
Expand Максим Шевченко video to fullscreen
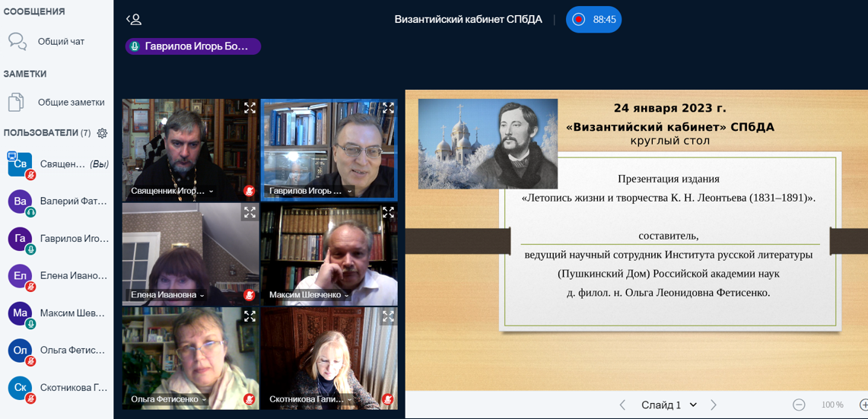(x=388, y=212)
